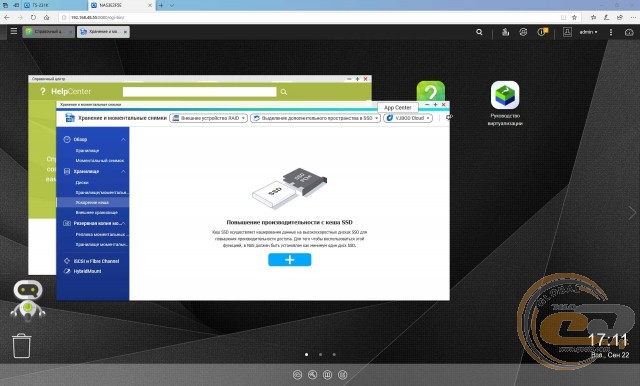Open the dashboard gauge icon

[x=629, y=32]
